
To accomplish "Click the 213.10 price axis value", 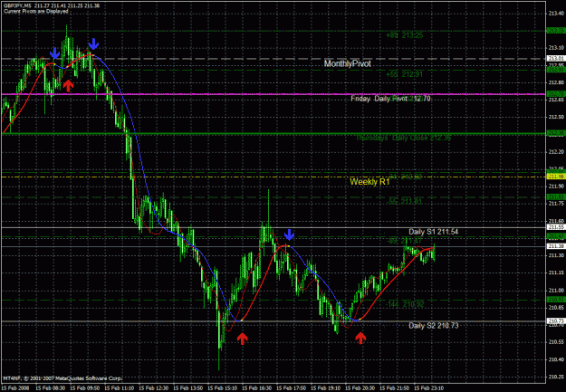I will [x=556, y=48].
